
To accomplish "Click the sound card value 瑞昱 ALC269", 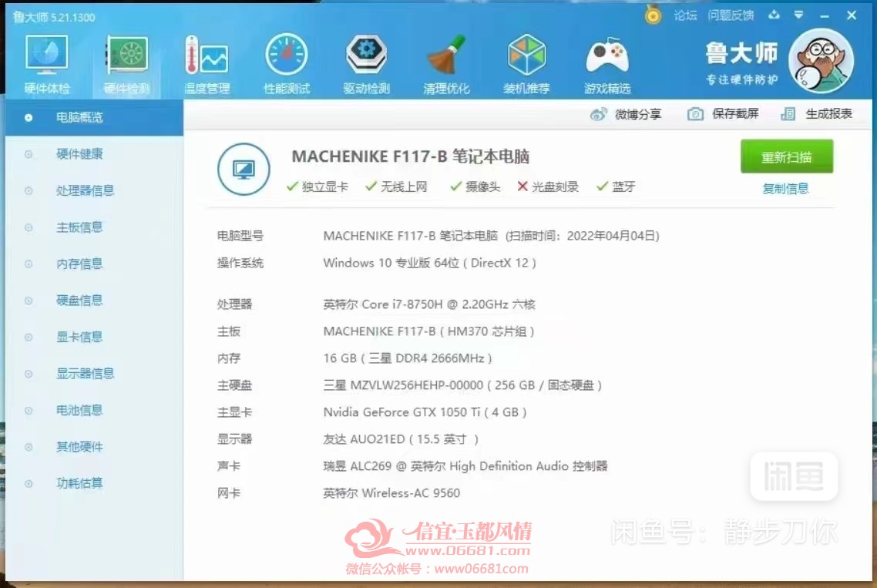I will [x=465, y=466].
